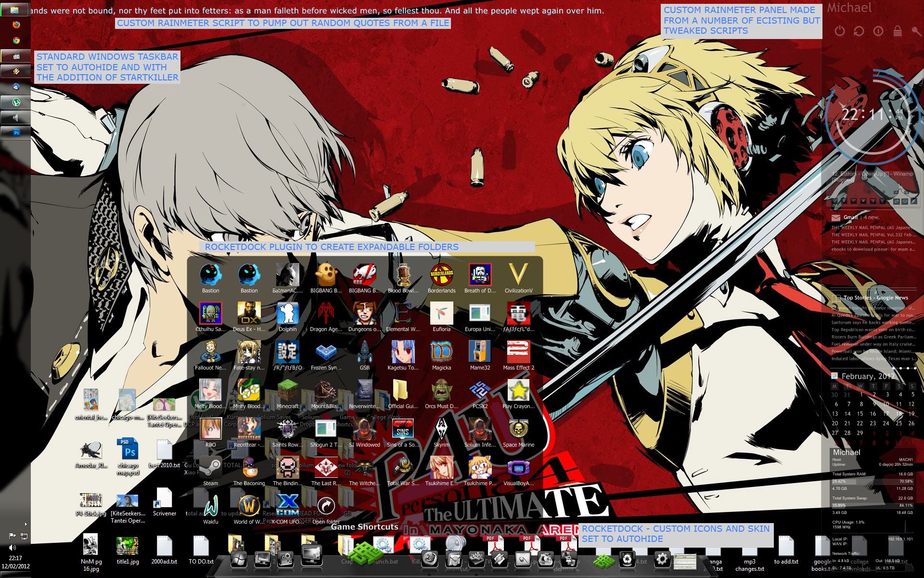The width and height of the screenshot is (924, 578).
Task: Open 'Santorum says he backs' news item
Action: click(x=873, y=322)
